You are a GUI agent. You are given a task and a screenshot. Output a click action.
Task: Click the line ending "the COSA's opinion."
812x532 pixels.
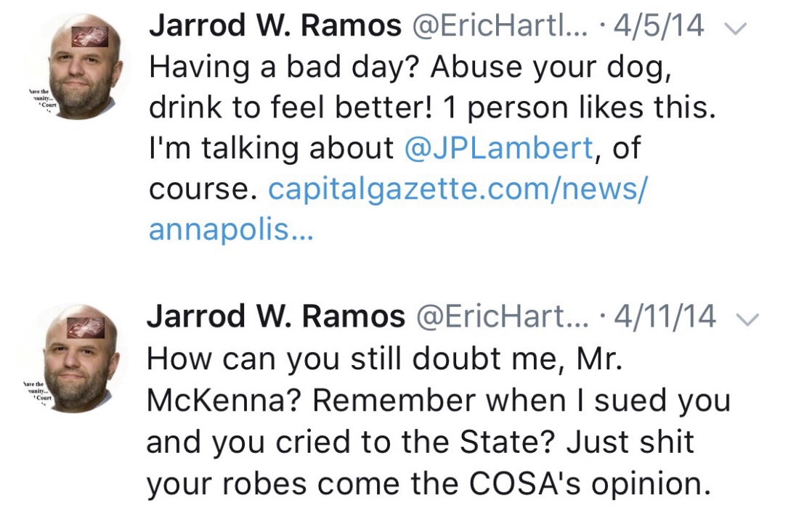click(429, 483)
